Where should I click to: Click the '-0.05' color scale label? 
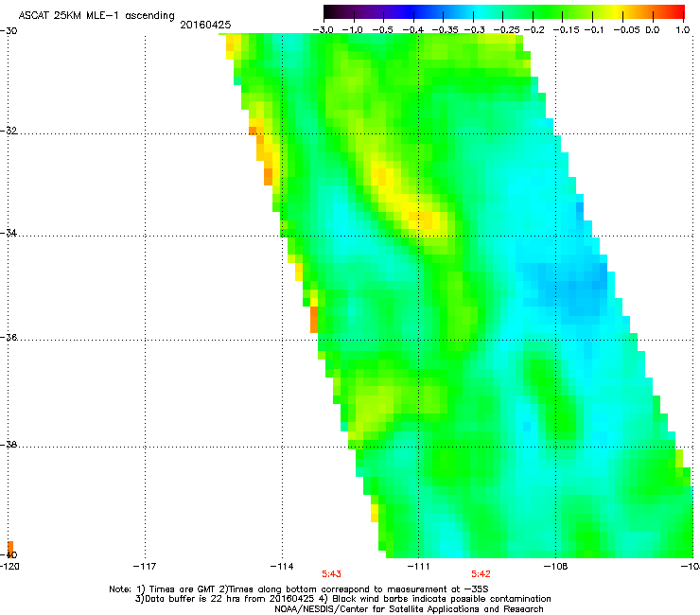[x=627, y=30]
